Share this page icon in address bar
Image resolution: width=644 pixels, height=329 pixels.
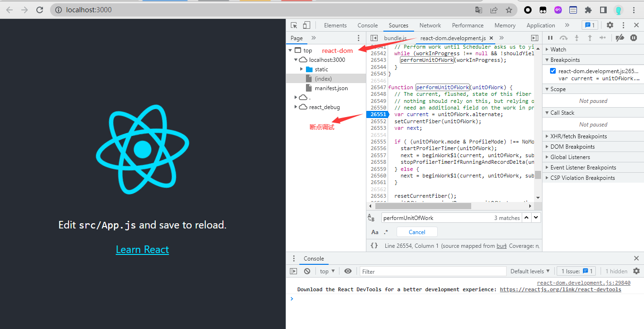pyautogui.click(x=494, y=9)
